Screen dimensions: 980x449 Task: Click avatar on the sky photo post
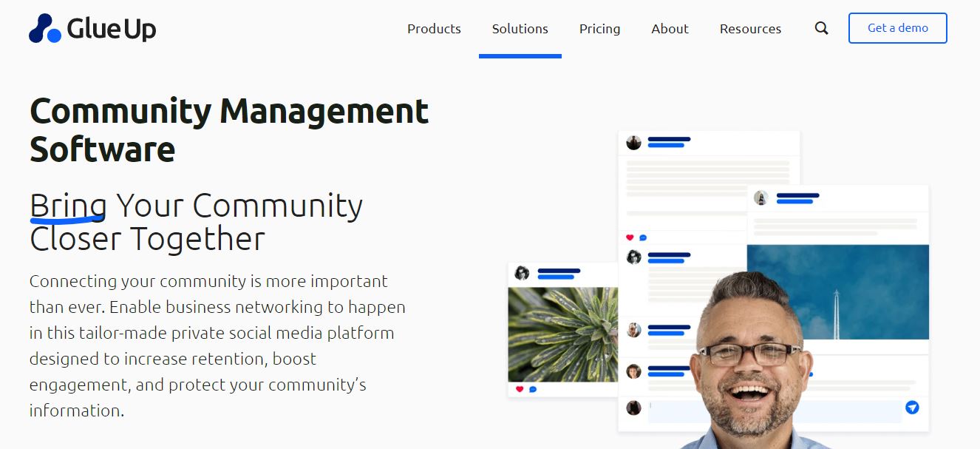[x=760, y=198]
